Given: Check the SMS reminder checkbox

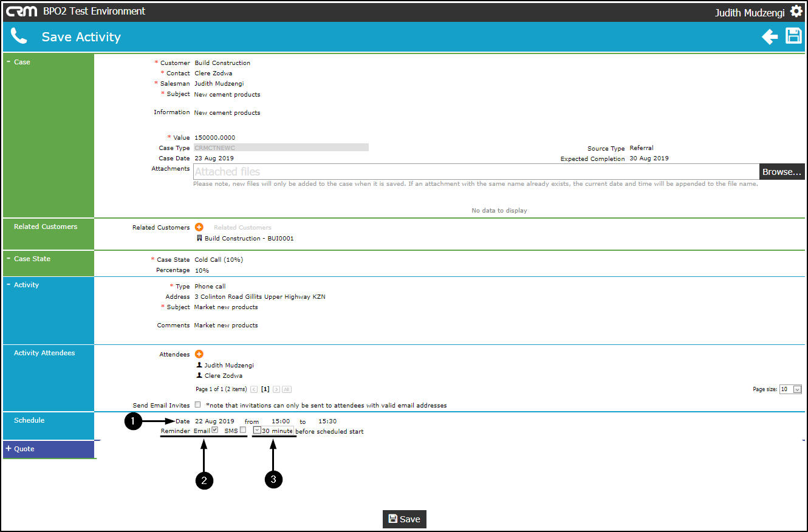Looking at the screenshot, I should click(x=243, y=430).
